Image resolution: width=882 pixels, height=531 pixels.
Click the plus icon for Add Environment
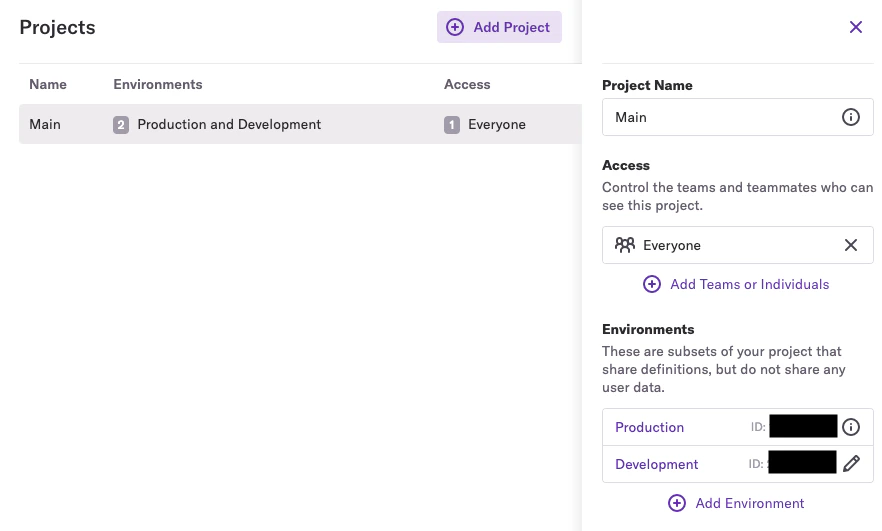click(x=677, y=503)
